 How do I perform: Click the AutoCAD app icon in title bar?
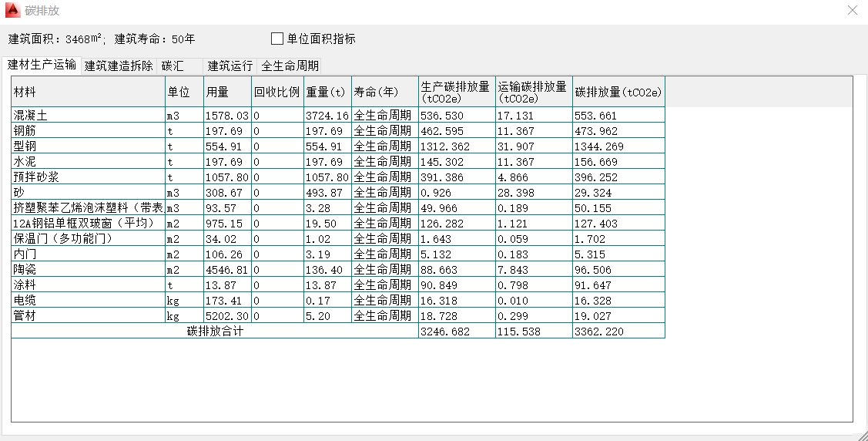[x=12, y=11]
